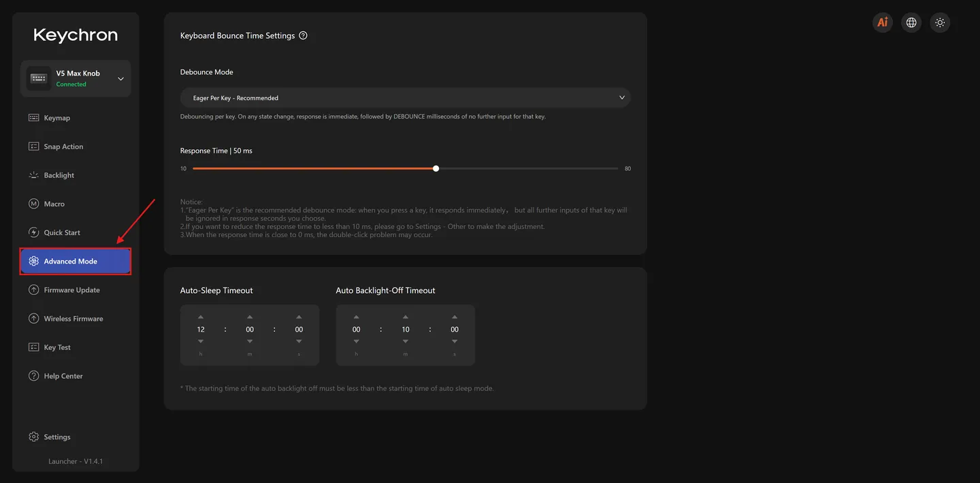980x483 pixels.
Task: Open the Keymap section
Action: coord(76,118)
